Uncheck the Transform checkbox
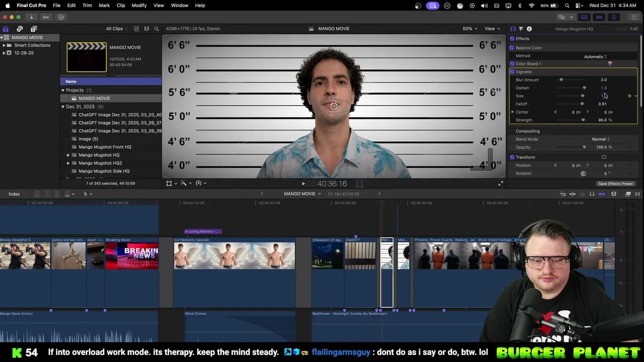644x362 pixels. click(512, 157)
